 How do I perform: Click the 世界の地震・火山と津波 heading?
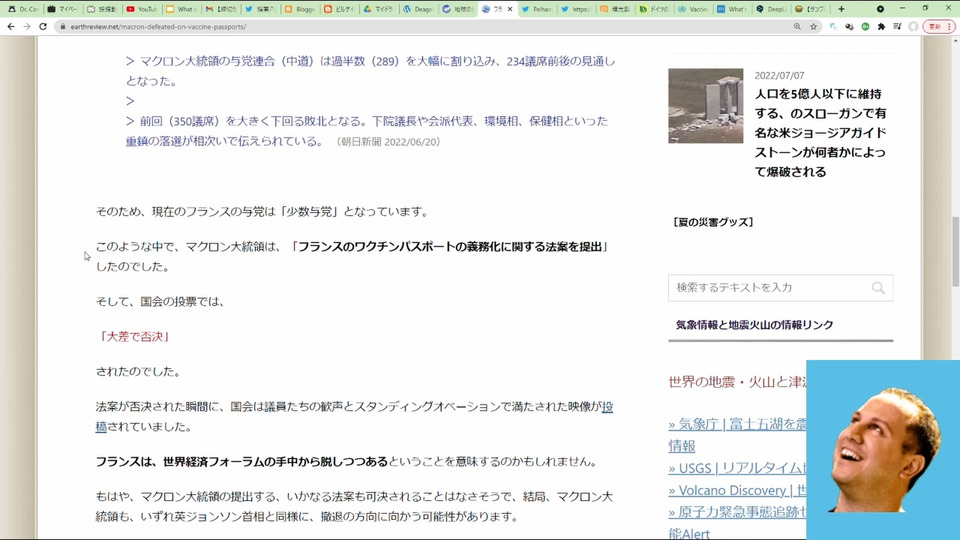pos(737,382)
